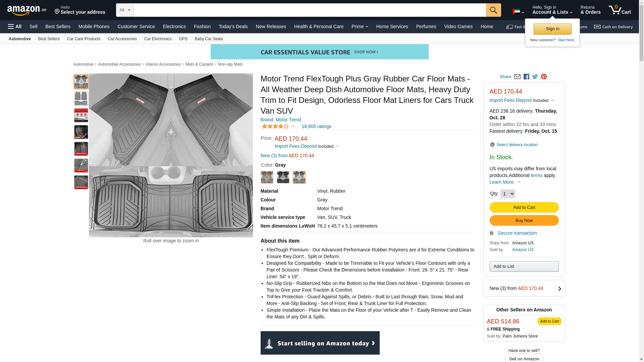The width and height of the screenshot is (644, 362).
Task: Select the beige color swatch
Action: click(x=267, y=177)
